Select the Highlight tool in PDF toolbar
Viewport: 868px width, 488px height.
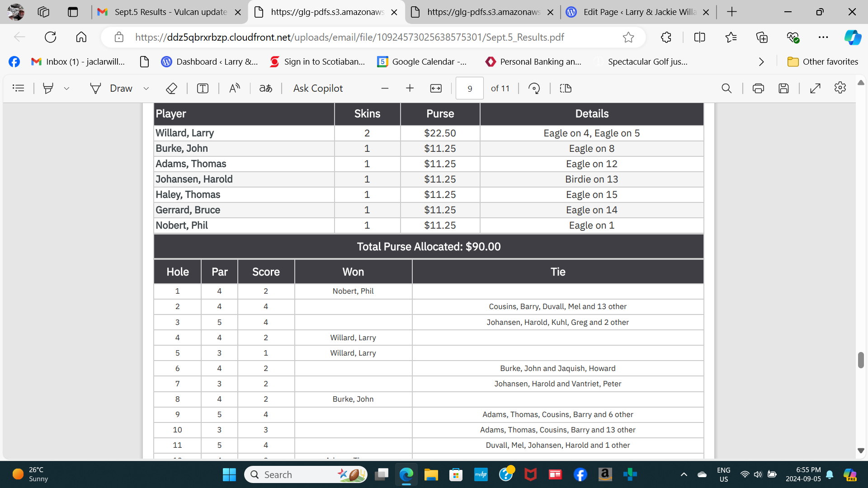(48, 88)
